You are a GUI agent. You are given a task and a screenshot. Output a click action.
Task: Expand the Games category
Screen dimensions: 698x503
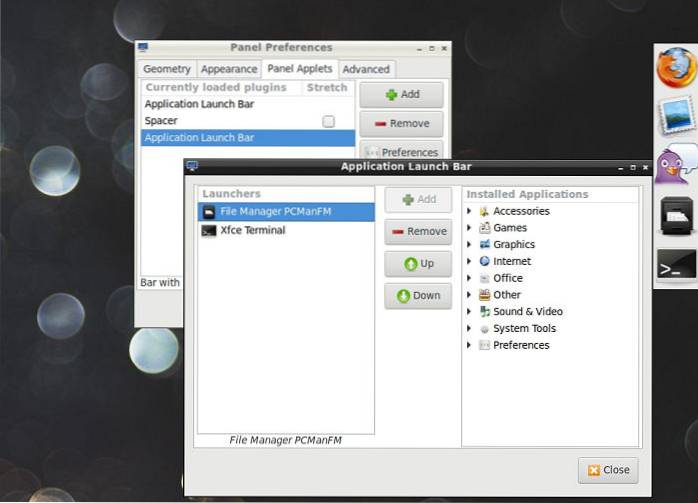point(470,228)
